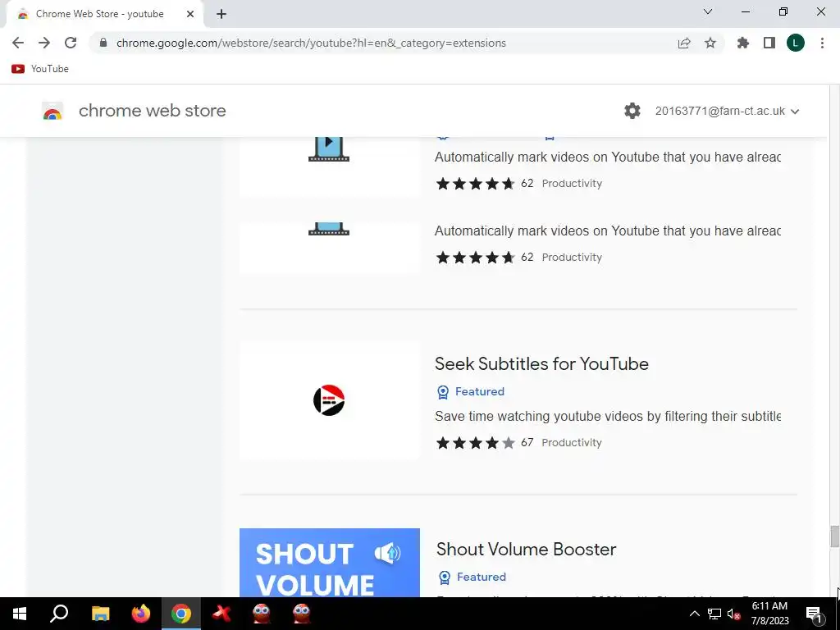Image resolution: width=840 pixels, height=630 pixels.
Task: Click Seek Subtitles extension logo thumbnail
Action: (x=329, y=400)
